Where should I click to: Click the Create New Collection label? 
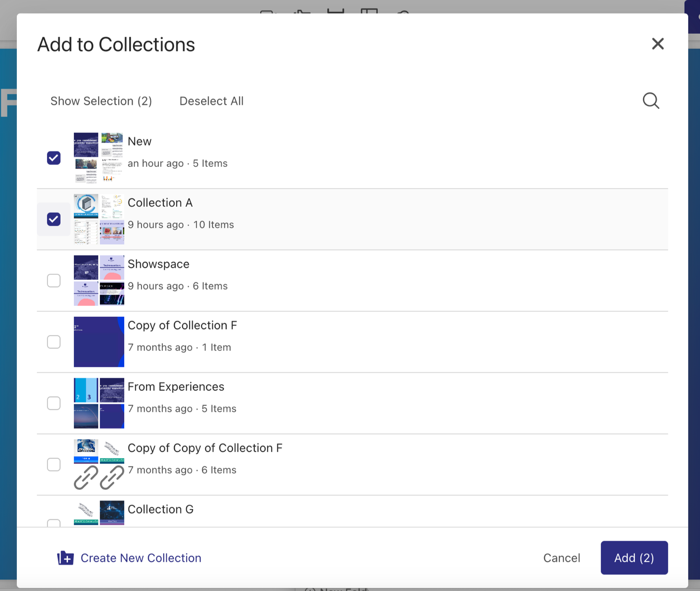(x=141, y=558)
